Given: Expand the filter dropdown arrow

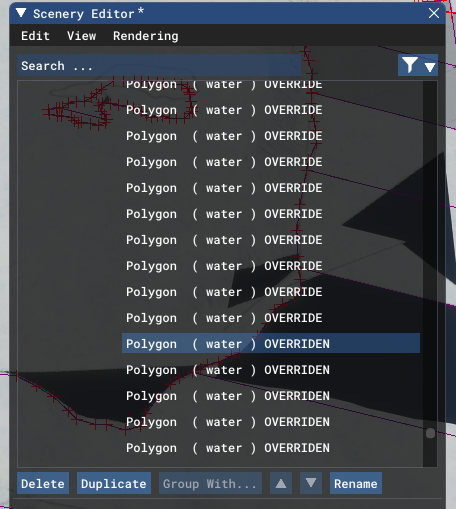Looking at the screenshot, I should (430, 67).
